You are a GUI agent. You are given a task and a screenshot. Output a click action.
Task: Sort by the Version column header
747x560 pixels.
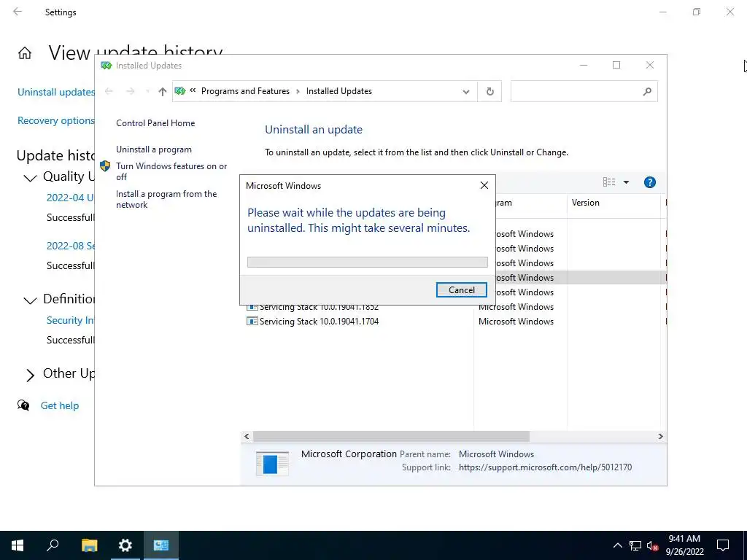[614, 203]
